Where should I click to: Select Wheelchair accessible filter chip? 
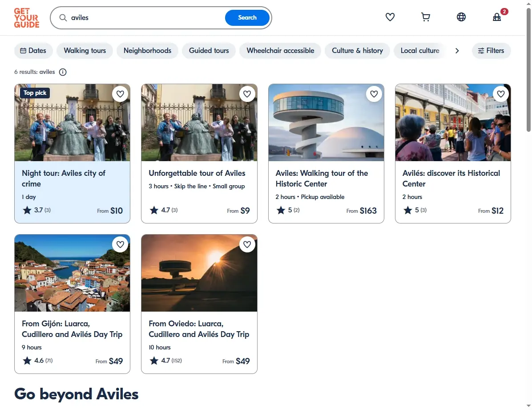click(280, 51)
